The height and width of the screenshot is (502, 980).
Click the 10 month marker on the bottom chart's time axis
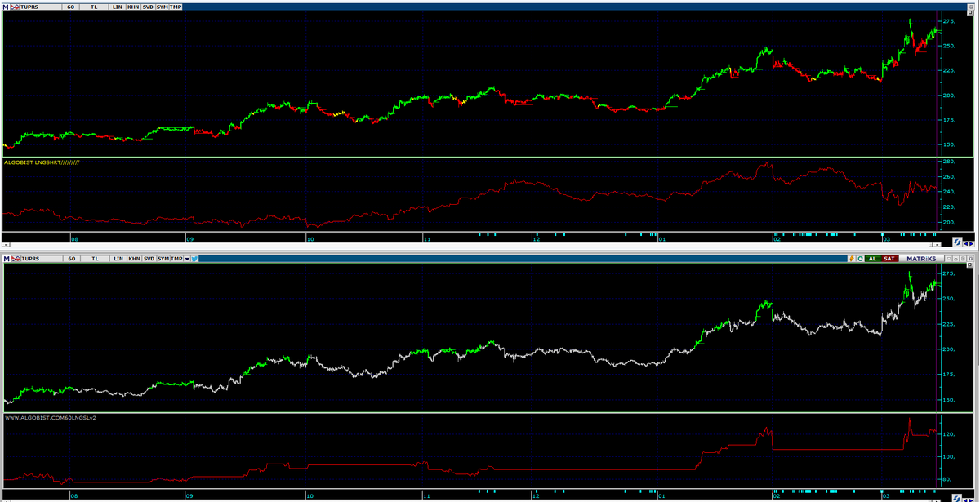pyautogui.click(x=310, y=495)
